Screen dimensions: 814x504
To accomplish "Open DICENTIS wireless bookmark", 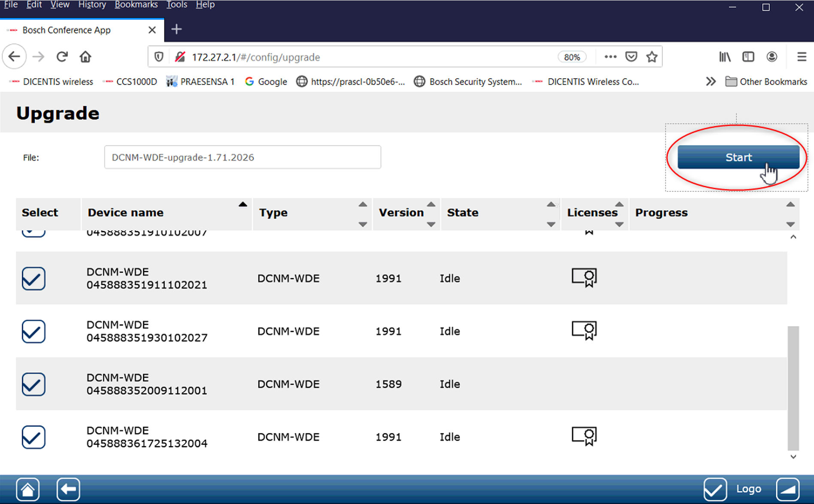I will click(52, 82).
